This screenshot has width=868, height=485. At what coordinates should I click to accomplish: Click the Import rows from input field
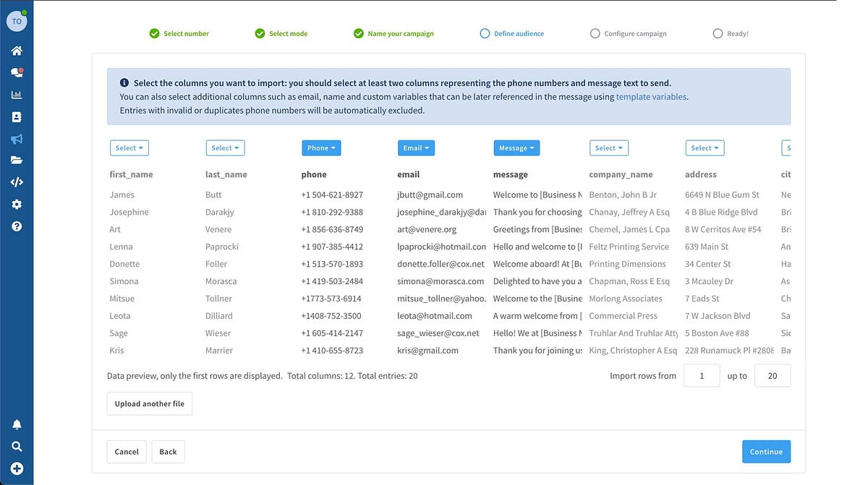[701, 376]
